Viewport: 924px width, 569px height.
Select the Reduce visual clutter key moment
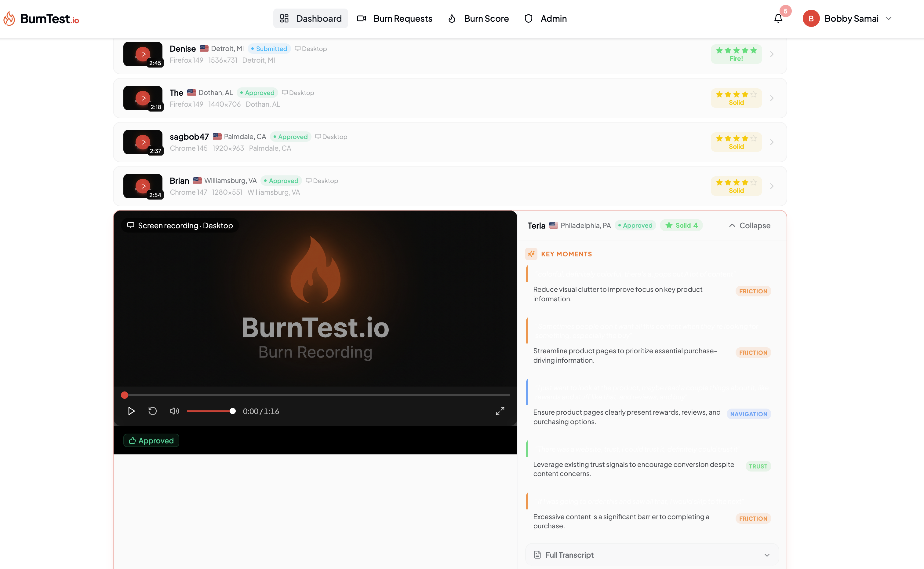click(x=618, y=294)
